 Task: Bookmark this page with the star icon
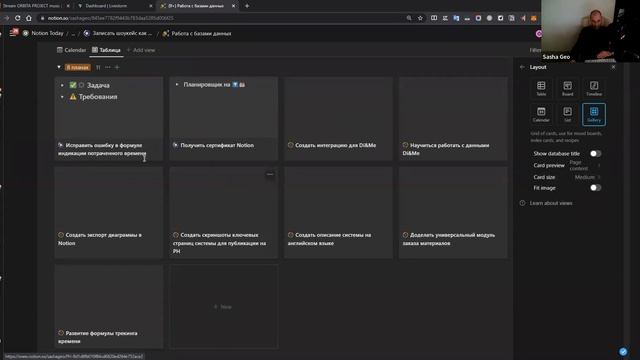(420, 18)
